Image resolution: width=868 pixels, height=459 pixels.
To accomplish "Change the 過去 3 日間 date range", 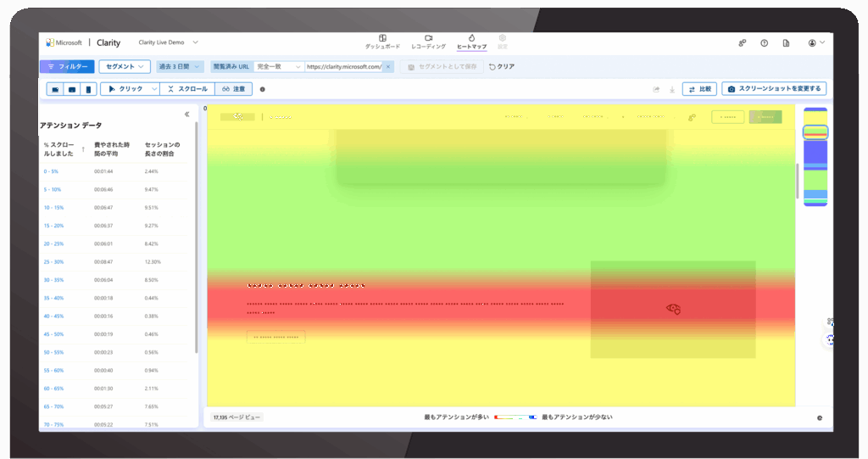I will [180, 66].
